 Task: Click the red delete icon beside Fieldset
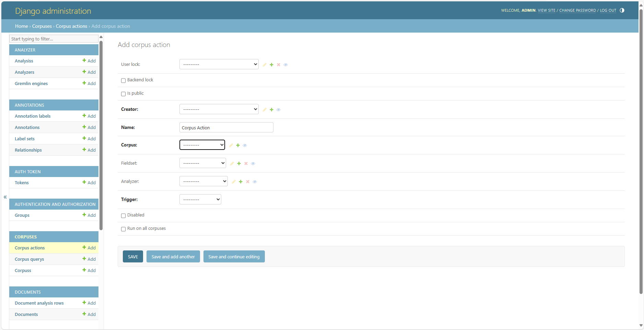[246, 163]
